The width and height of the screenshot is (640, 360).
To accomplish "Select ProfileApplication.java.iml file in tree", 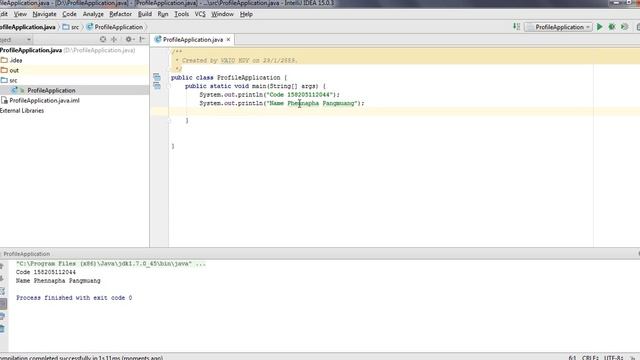I will [x=40, y=100].
